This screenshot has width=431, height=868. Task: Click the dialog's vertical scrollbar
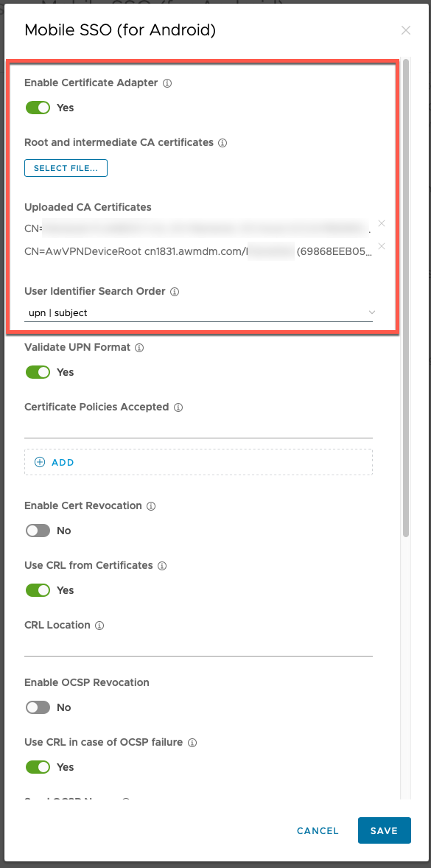point(406,298)
